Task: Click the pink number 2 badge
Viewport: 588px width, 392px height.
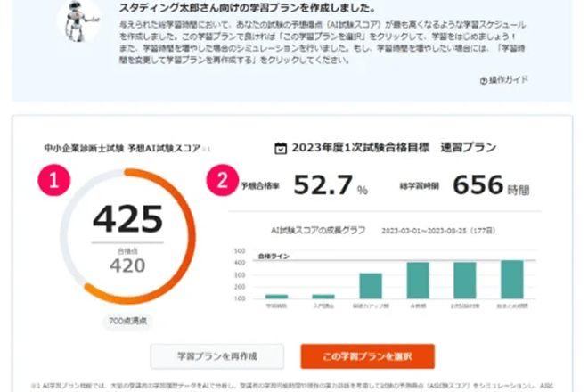Action: [219, 180]
